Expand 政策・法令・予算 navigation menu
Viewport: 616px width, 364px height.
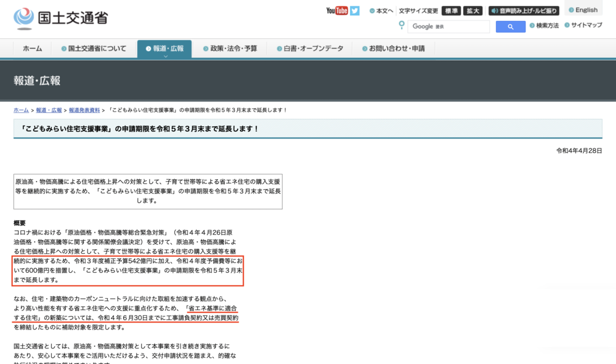click(x=230, y=49)
